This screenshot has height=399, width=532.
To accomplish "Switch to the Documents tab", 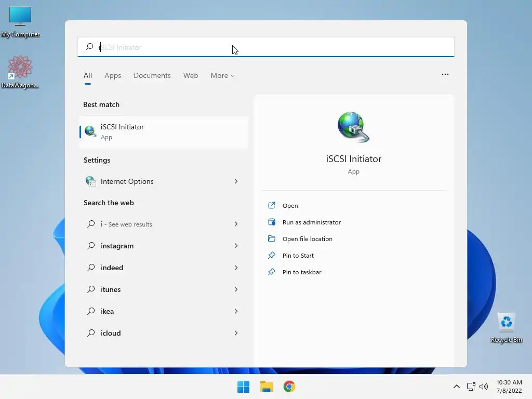I will coord(152,75).
